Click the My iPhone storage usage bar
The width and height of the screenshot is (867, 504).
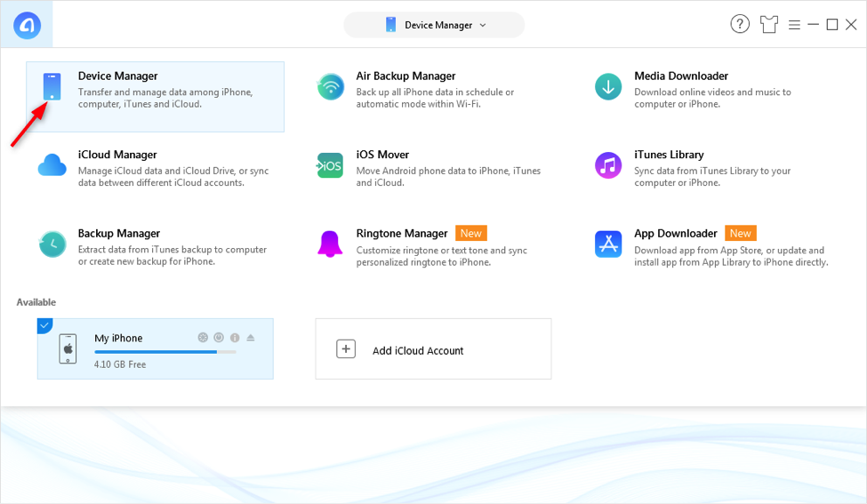(165, 352)
